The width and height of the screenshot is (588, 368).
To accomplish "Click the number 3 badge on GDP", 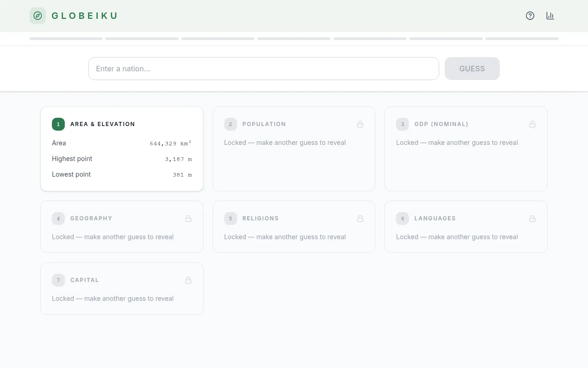I will (x=402, y=124).
